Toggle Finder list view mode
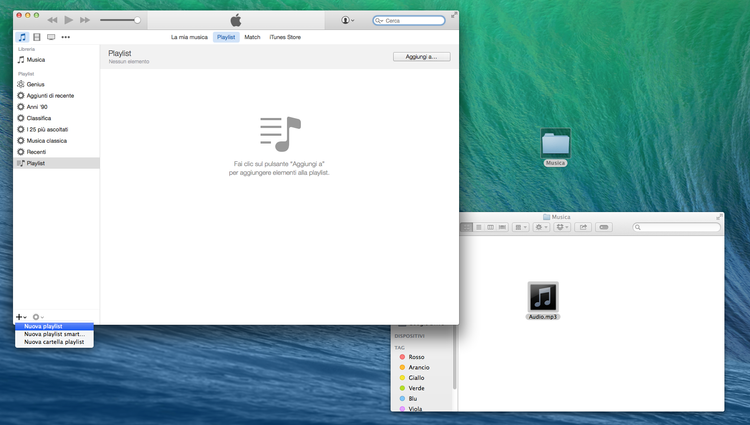The width and height of the screenshot is (750, 425). 478,228
